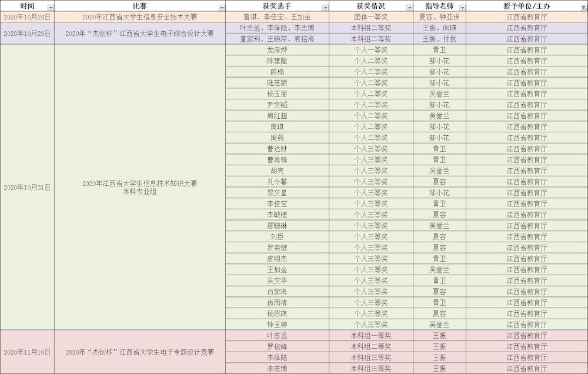Select the 2020年10月24日 date cell
Screen dimensions: 588x374
tap(27, 17)
